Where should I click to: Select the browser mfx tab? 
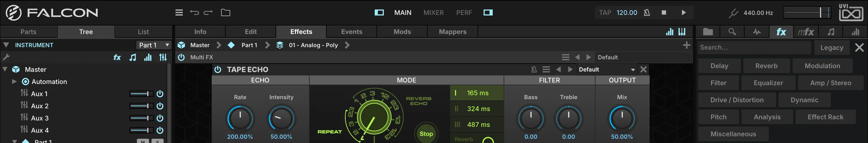click(x=806, y=32)
